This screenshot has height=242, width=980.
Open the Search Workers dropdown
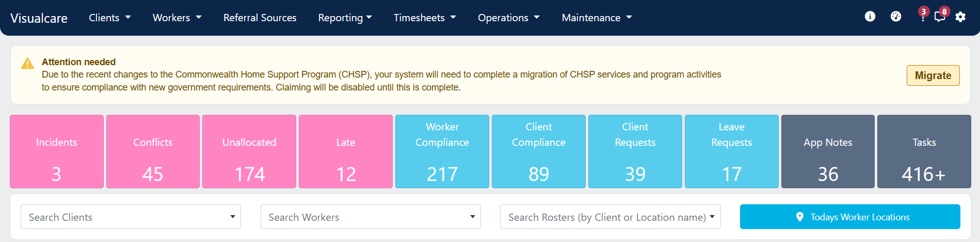click(371, 217)
